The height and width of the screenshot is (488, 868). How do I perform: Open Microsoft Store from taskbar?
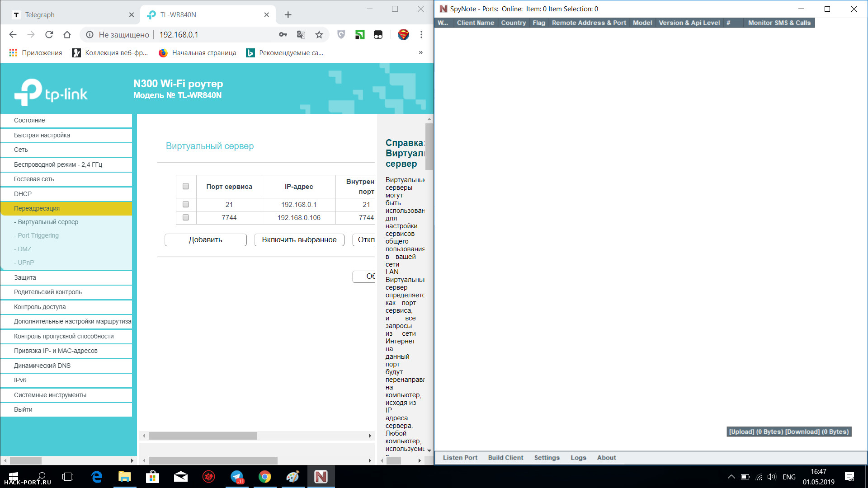click(152, 477)
